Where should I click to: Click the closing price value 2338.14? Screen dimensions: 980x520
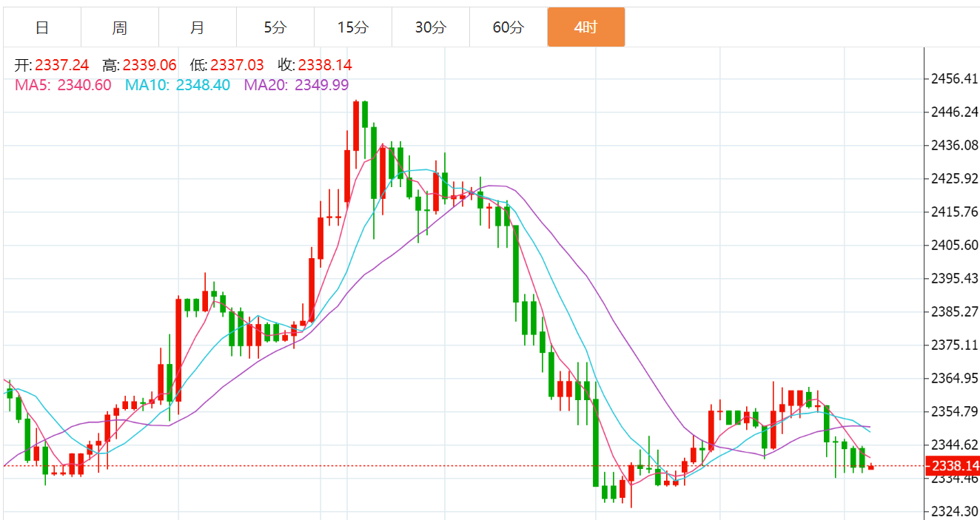pyautogui.click(x=325, y=65)
